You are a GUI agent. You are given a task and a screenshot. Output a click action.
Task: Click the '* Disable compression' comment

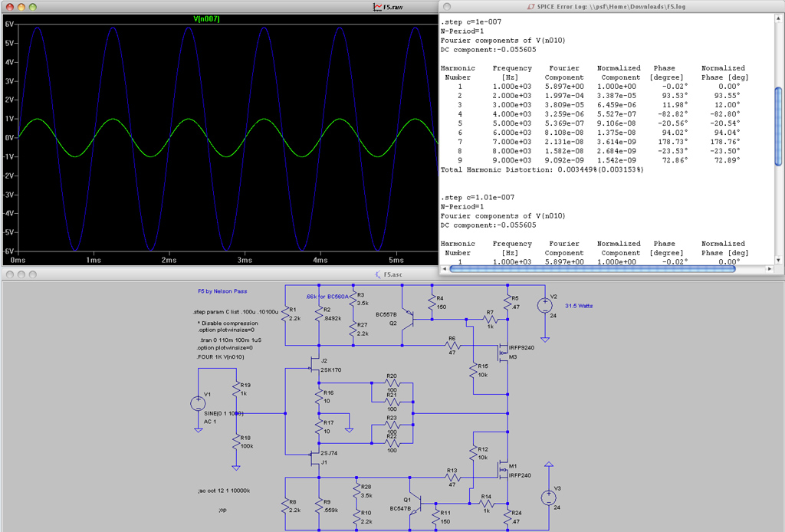228,323
